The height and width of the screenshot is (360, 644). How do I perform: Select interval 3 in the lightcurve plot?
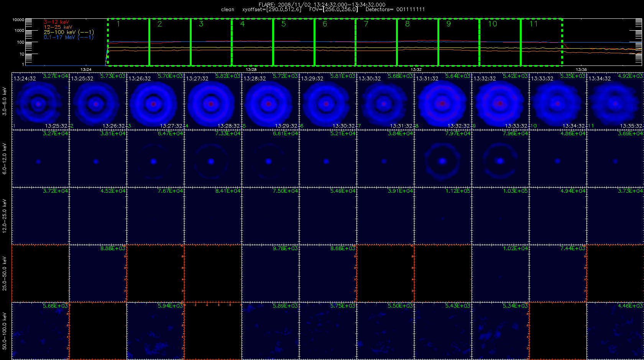tap(211, 42)
